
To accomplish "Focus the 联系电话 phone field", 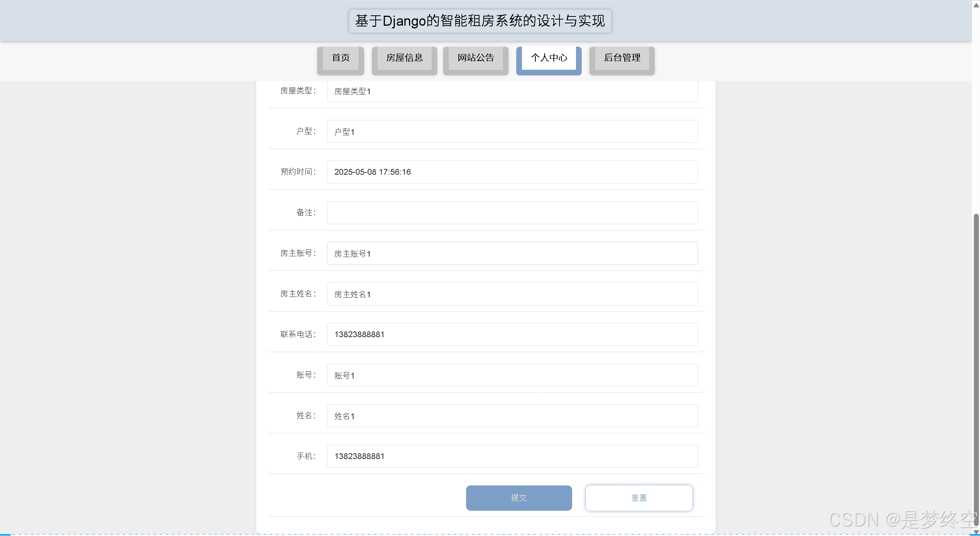I will click(x=512, y=334).
